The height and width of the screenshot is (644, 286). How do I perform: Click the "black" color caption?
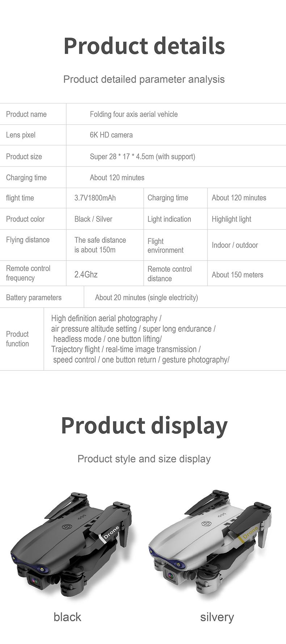tap(67, 617)
